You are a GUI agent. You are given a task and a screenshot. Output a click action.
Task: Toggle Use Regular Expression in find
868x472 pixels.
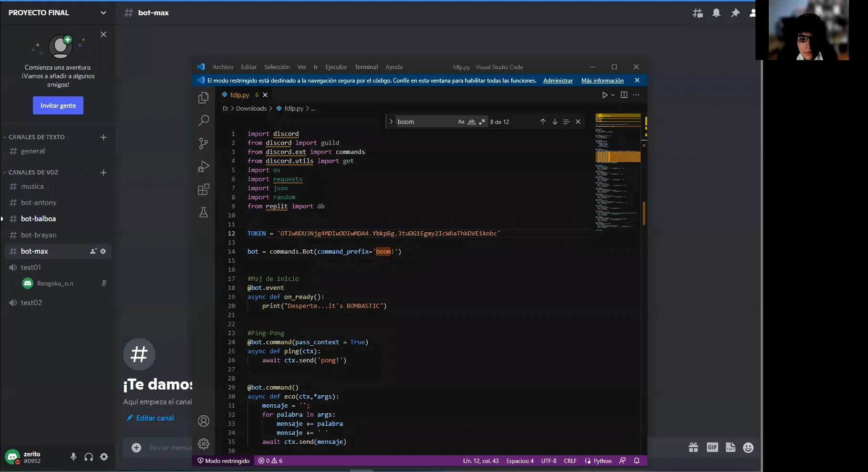point(482,122)
